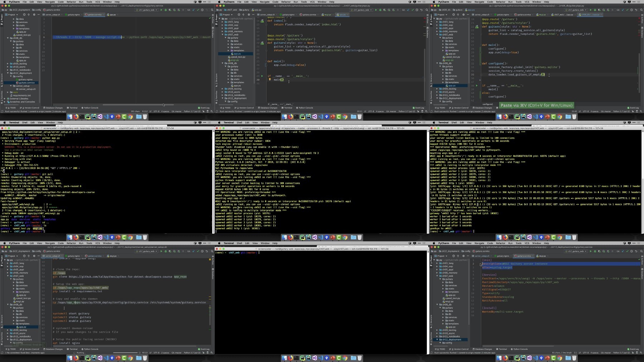Click horizontal editor scrollbar in window listing requirements.txt
Viewport: 644px width, 362px height.
(138, 105)
